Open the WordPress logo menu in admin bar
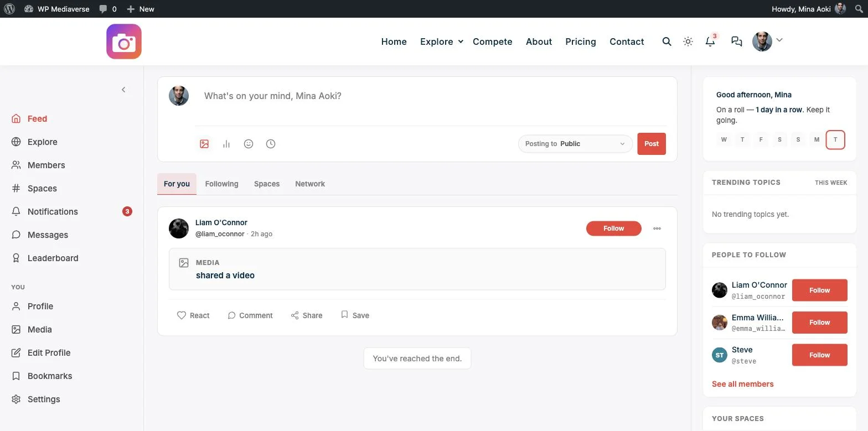The image size is (868, 431). [9, 9]
